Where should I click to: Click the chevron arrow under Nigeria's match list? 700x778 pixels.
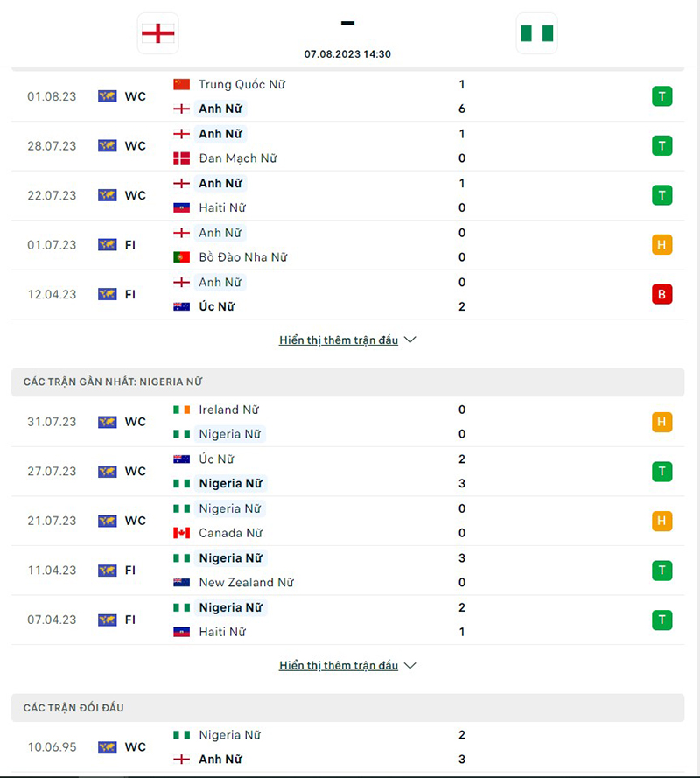tap(409, 665)
